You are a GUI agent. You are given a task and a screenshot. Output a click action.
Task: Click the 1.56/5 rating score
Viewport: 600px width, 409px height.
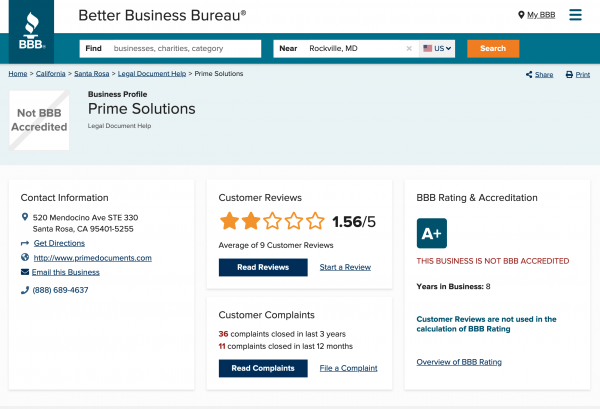click(354, 222)
